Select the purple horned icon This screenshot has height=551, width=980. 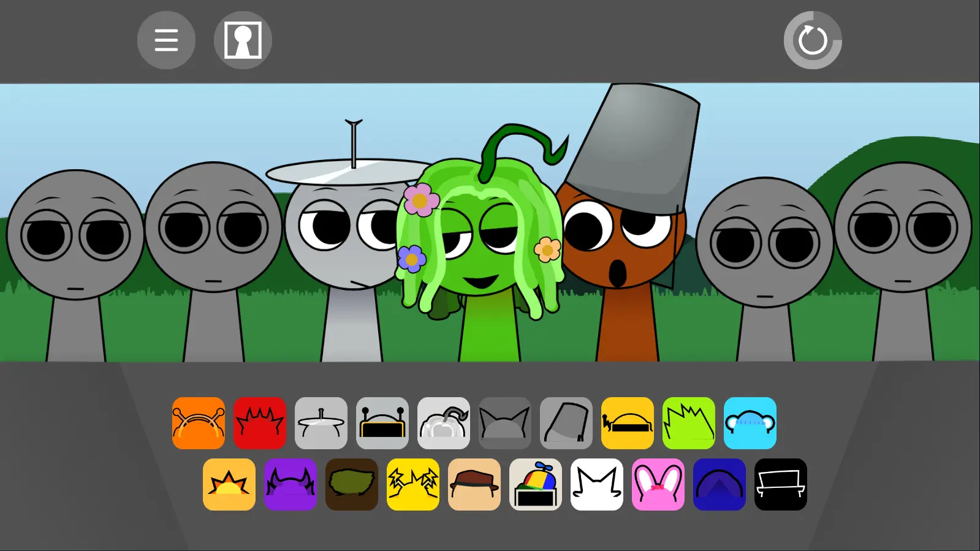pos(291,484)
